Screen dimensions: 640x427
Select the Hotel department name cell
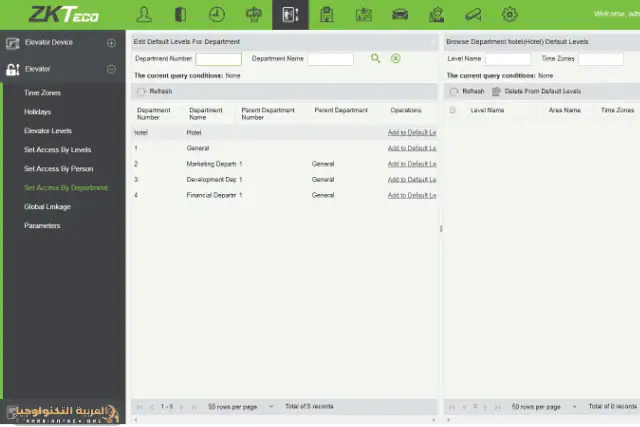(194, 133)
